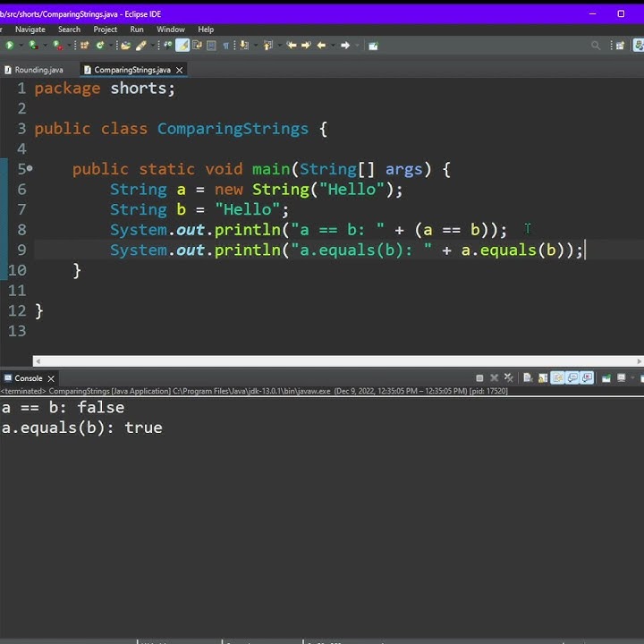Click the Next Annotation icon
The image size is (644, 644).
click(x=244, y=46)
